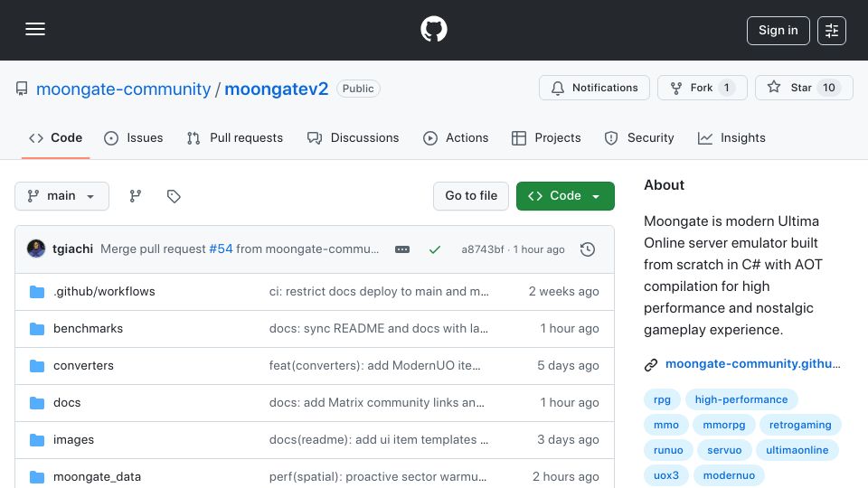Click the folder icon beside converters
The height and width of the screenshot is (488, 868).
tap(37, 366)
